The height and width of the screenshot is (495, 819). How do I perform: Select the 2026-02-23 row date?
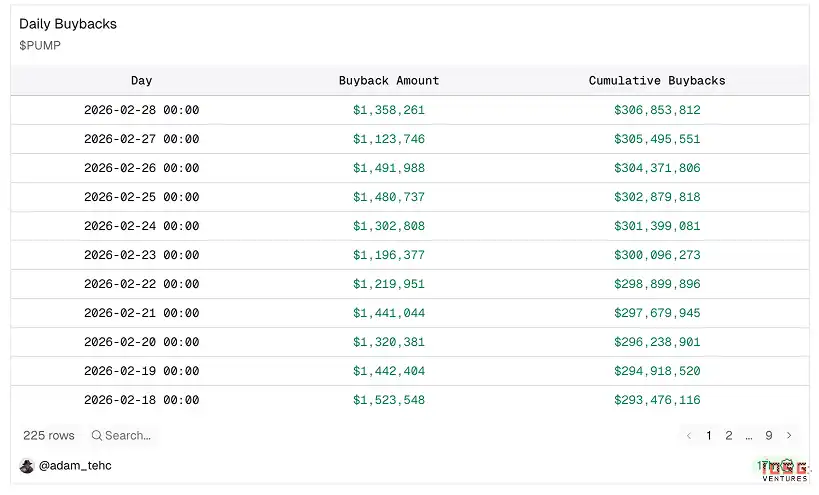click(x=141, y=255)
